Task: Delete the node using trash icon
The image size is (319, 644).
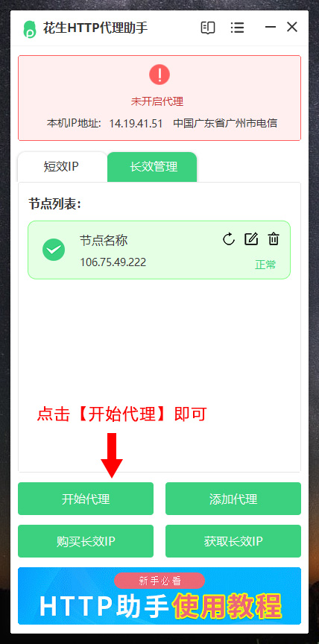Action: (274, 239)
